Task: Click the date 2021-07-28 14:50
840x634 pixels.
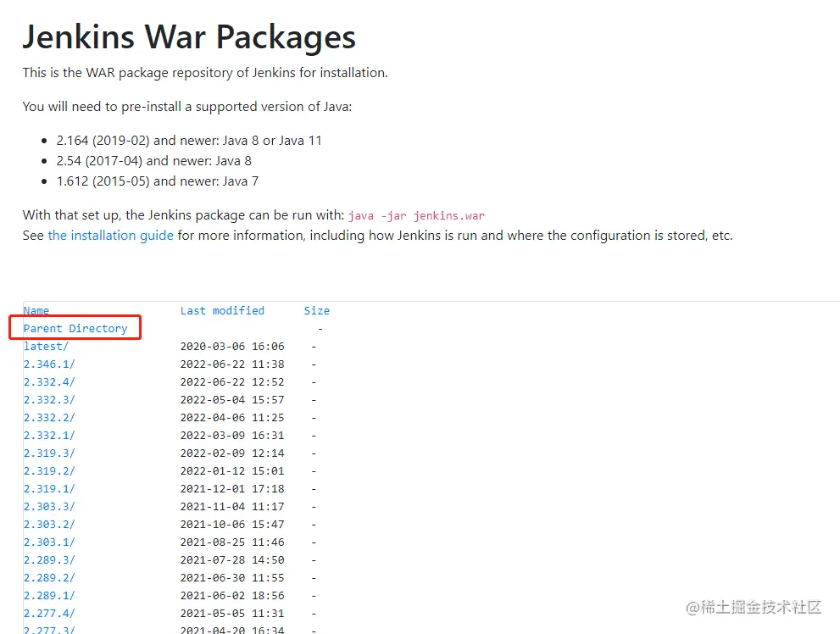Action: coord(232,559)
